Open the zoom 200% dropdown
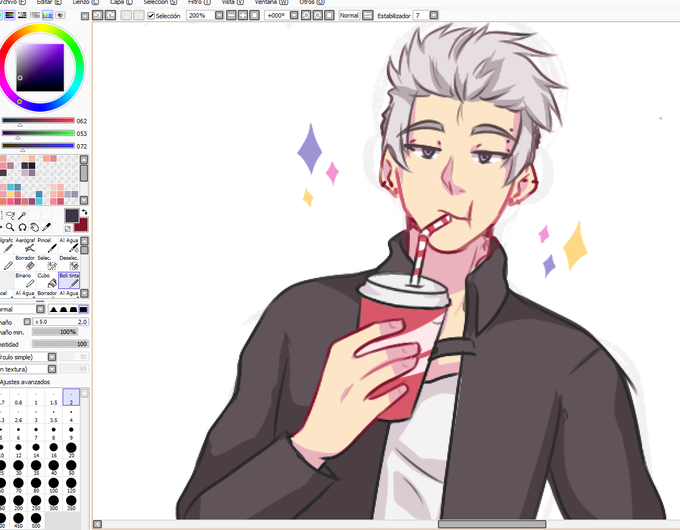Screen dimensions: 680x530 tap(219, 16)
